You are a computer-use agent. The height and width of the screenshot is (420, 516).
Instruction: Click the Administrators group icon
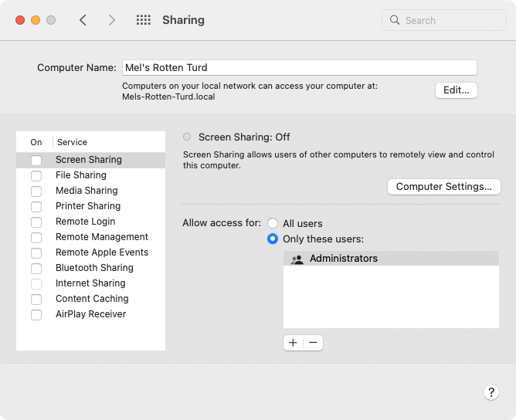coord(297,259)
